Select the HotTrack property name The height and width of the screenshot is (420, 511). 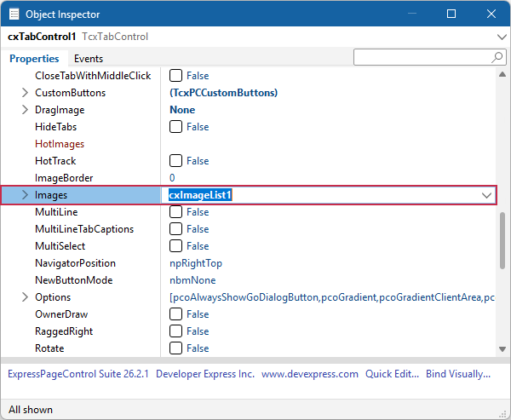pyautogui.click(x=55, y=161)
